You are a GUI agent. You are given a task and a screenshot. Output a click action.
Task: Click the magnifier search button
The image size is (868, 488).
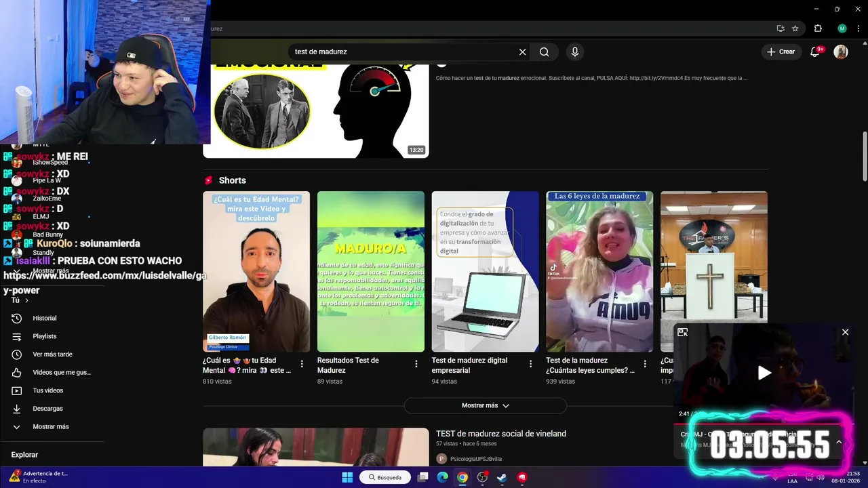click(544, 52)
